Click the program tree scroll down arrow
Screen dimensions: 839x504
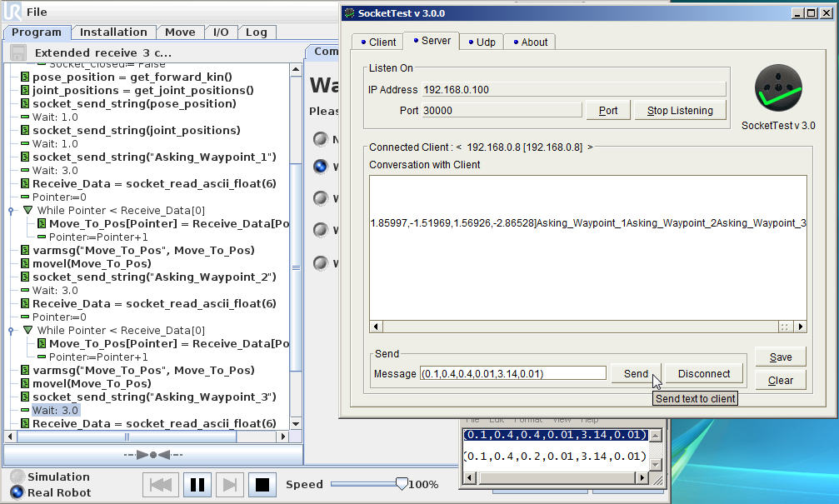coord(296,423)
